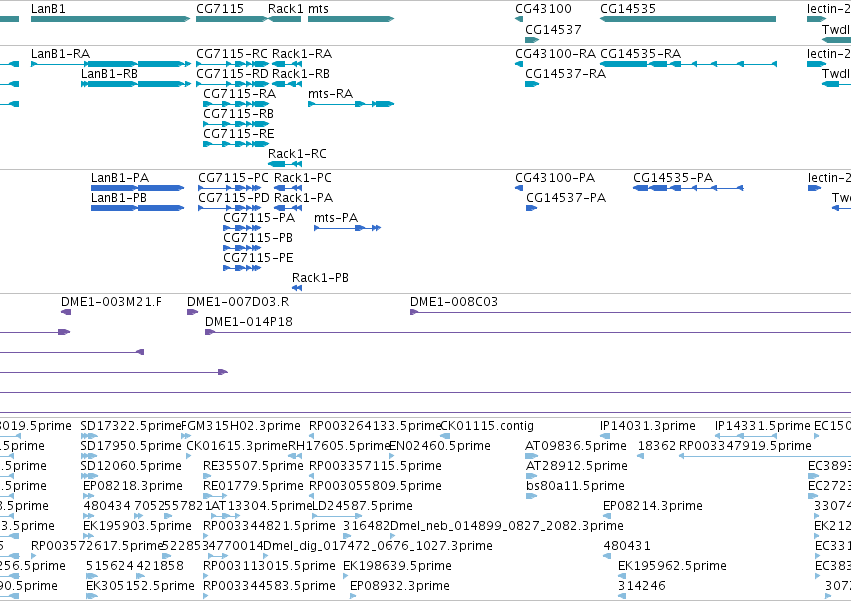This screenshot has height=601, width=851.
Task: Click EST SD12060.5prime
Action: [89, 476]
